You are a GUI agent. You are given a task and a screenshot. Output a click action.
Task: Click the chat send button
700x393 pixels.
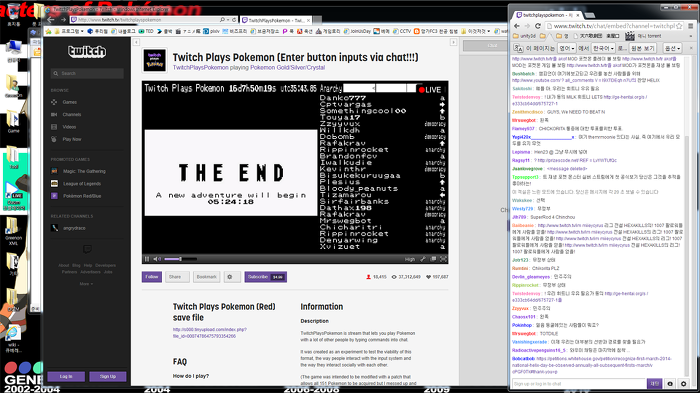pos(654,384)
